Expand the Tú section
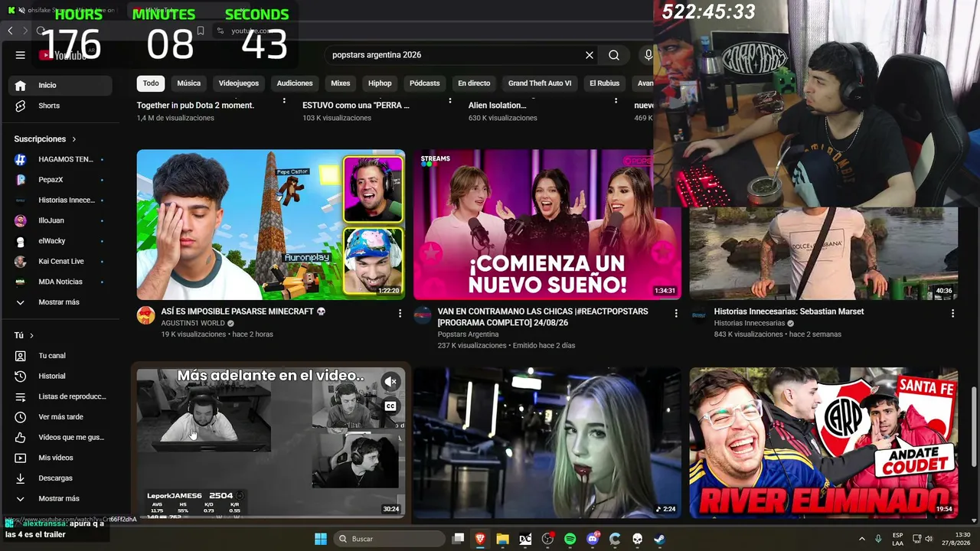 tap(24, 336)
